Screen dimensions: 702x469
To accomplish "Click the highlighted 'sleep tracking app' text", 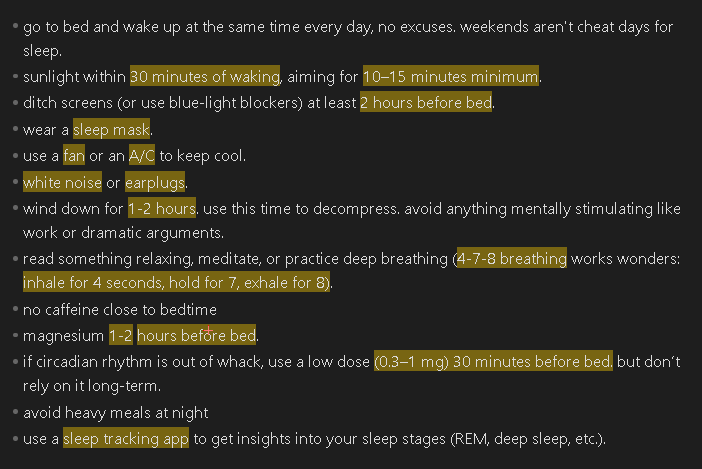I will click(126, 439).
